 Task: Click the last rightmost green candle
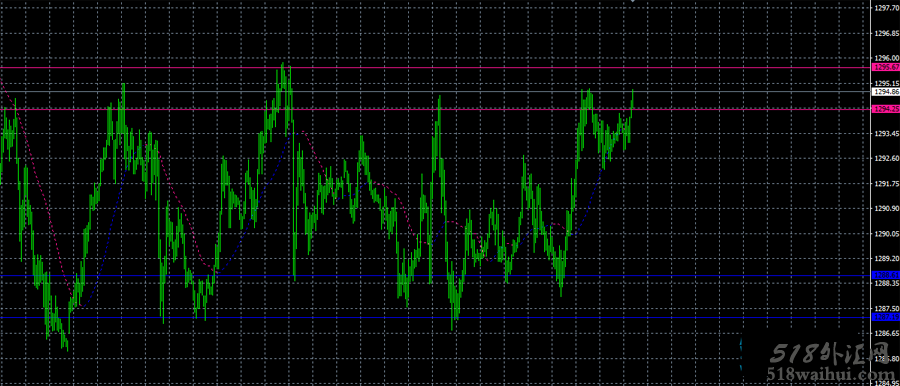pos(633,101)
